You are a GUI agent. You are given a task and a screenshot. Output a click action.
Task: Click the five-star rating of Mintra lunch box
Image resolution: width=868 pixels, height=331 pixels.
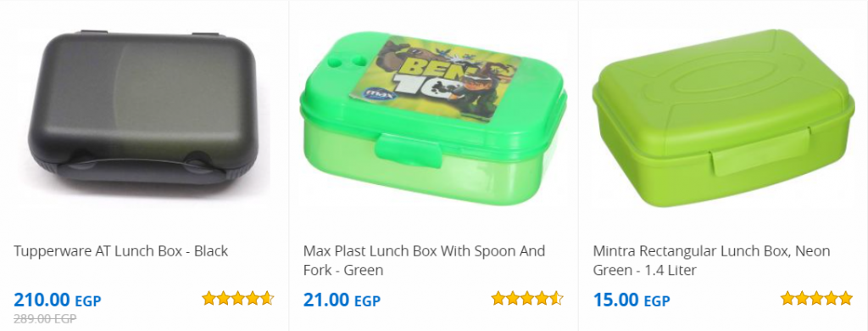tap(816, 298)
